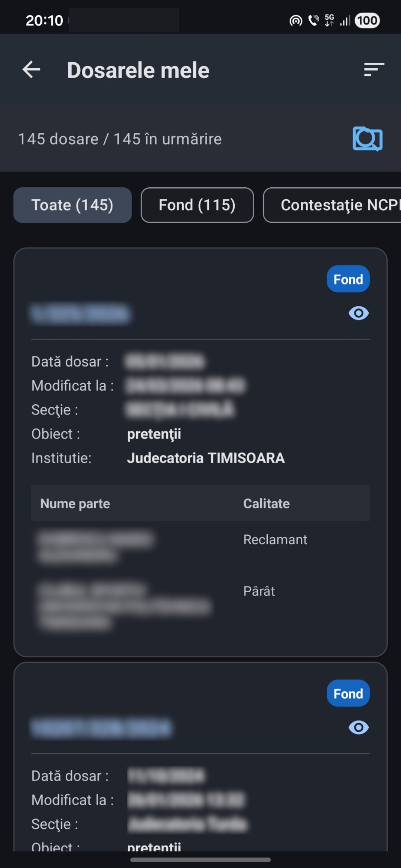Viewport: 401px width, 868px height.
Task: Select the Toate (145) tab
Action: [x=72, y=205]
